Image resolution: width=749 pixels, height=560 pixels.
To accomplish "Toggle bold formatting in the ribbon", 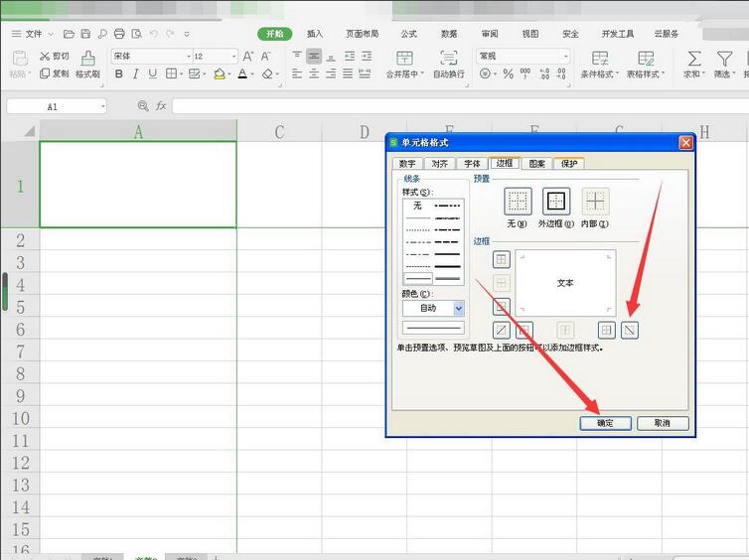I will point(119,73).
